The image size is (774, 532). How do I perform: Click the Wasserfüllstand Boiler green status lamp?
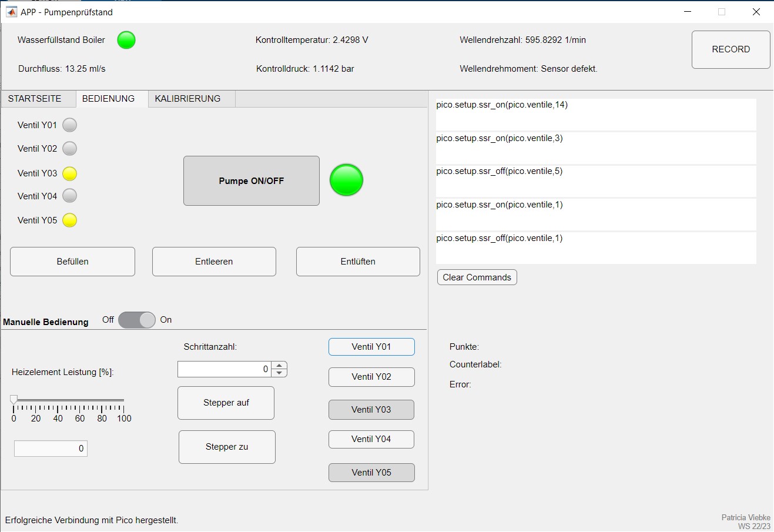[126, 40]
